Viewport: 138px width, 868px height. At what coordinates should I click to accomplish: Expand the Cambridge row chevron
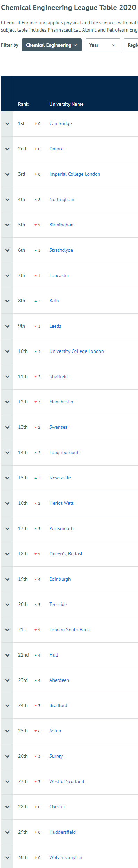tap(7, 124)
